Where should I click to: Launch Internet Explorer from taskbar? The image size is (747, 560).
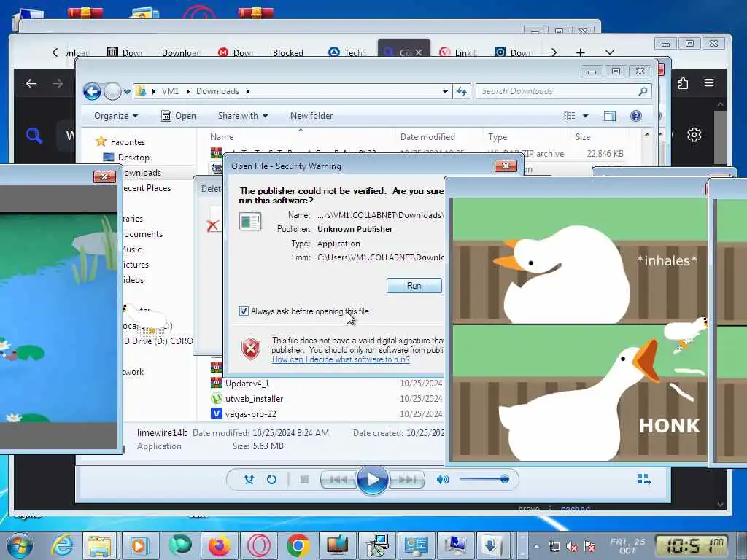63,545
